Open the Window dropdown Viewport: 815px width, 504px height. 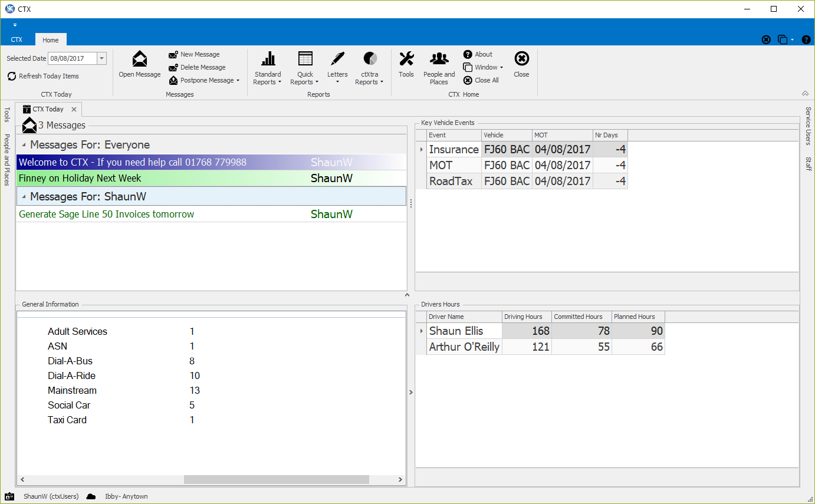[x=483, y=67]
